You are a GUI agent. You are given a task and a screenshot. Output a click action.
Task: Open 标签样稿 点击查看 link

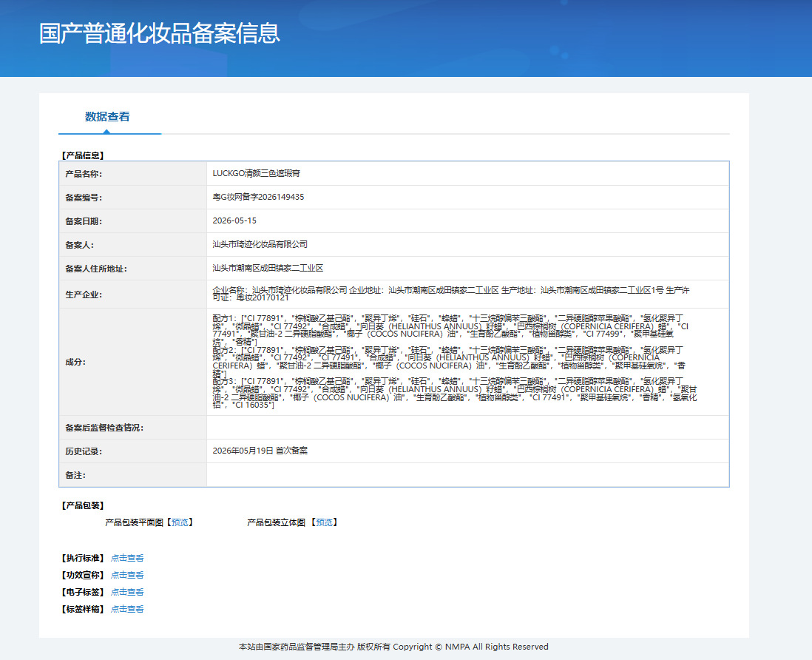[x=127, y=609]
